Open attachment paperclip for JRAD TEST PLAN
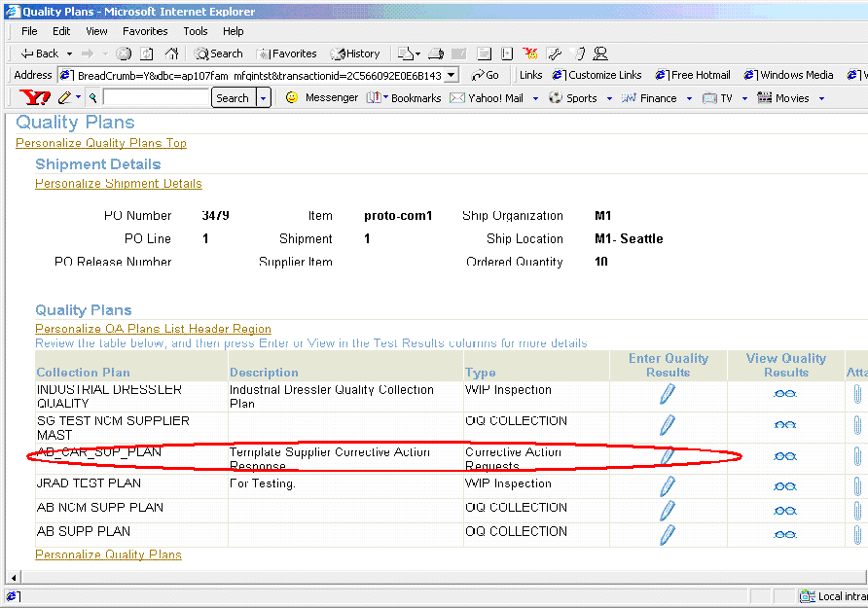The height and width of the screenshot is (608, 868). pos(857,486)
